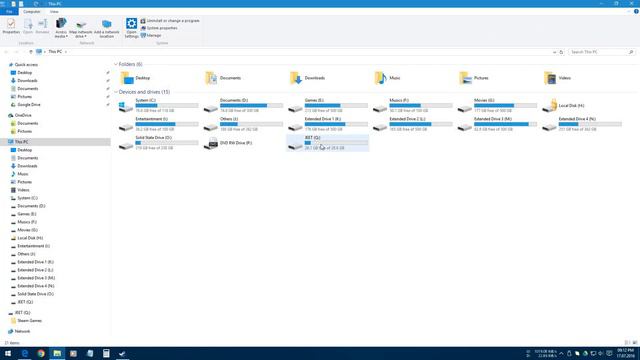Switch to the Computer ribbon tab

31,12
